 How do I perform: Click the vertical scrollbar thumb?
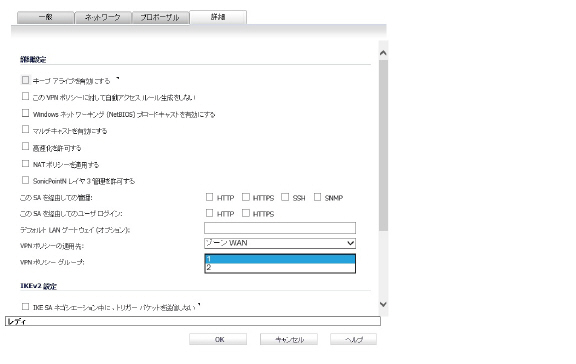click(x=383, y=145)
